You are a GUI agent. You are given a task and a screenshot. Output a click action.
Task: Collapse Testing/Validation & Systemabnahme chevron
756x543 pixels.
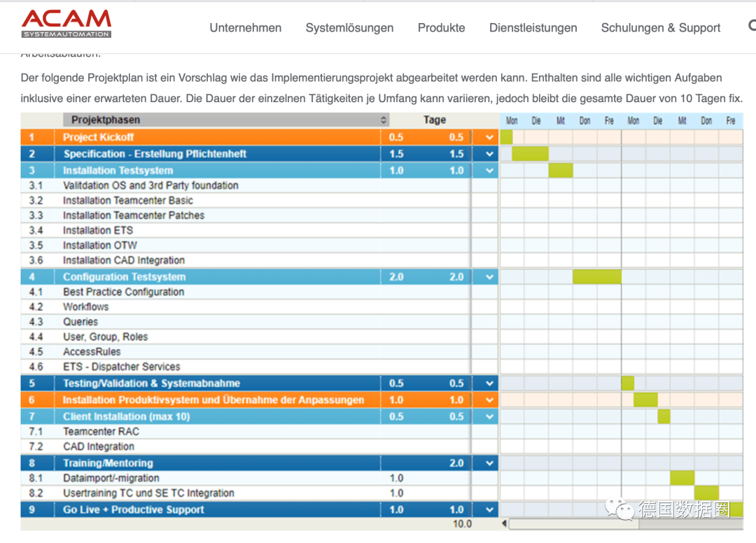pyautogui.click(x=489, y=383)
